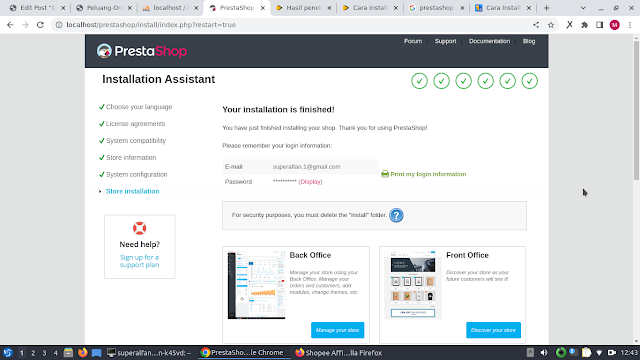
Task: Open the Chrome three-dot menu
Action: pyautogui.click(x=630, y=25)
